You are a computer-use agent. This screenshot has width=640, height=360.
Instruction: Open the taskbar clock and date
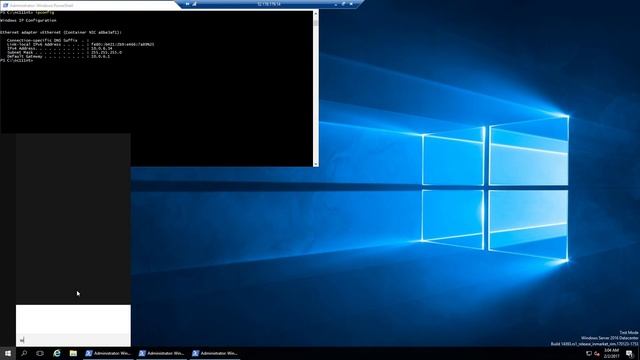coord(611,353)
